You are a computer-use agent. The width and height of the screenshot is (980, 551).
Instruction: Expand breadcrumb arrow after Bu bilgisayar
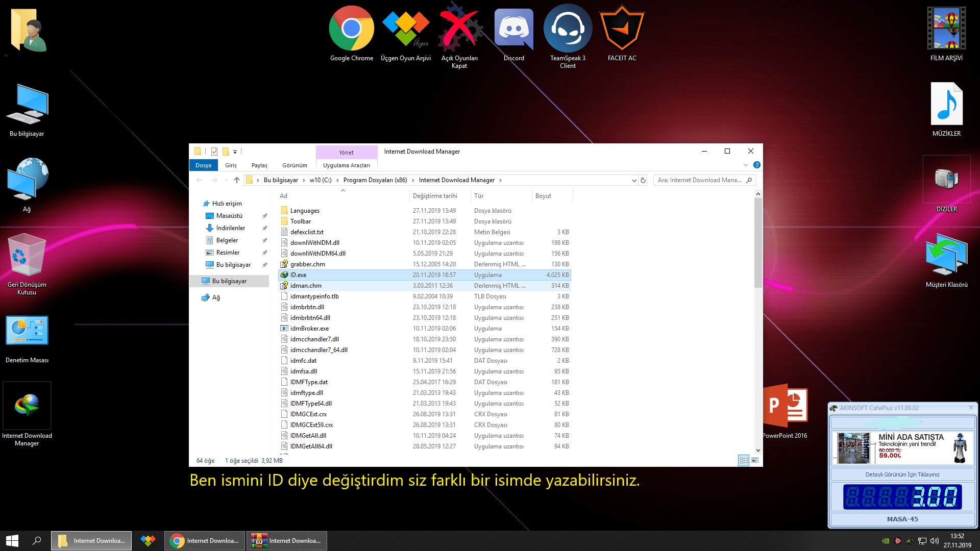[x=304, y=180]
